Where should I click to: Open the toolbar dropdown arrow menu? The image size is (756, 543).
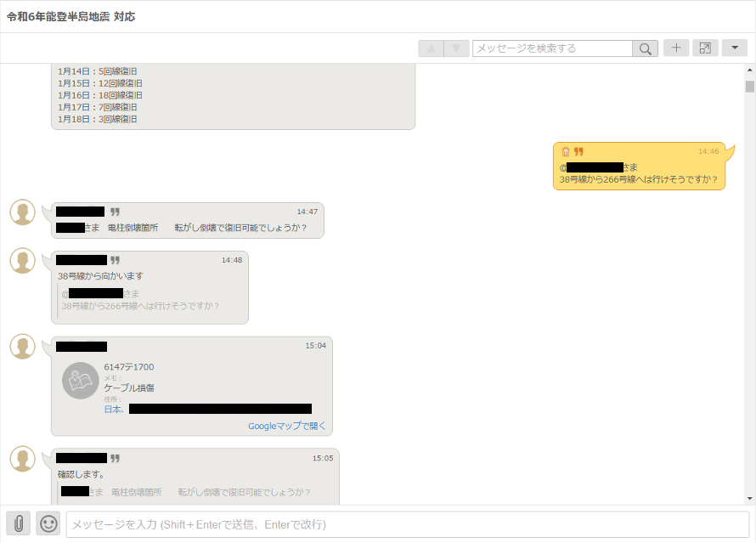(x=734, y=48)
